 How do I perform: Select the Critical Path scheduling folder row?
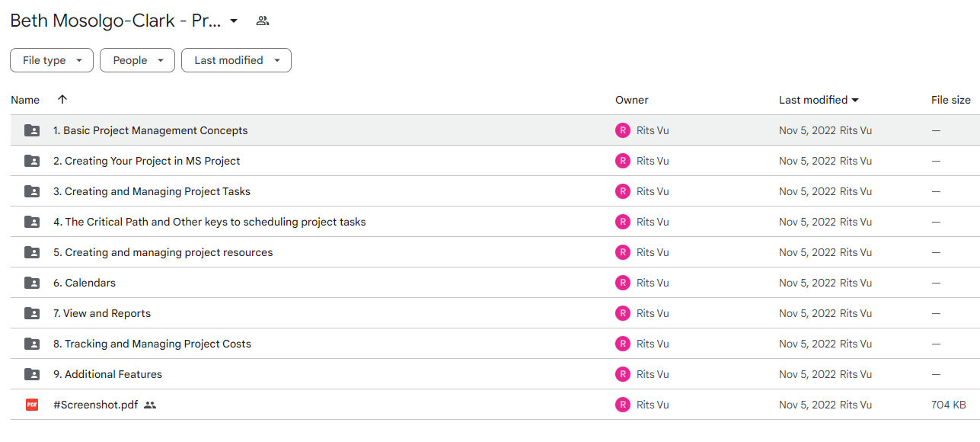point(495,222)
